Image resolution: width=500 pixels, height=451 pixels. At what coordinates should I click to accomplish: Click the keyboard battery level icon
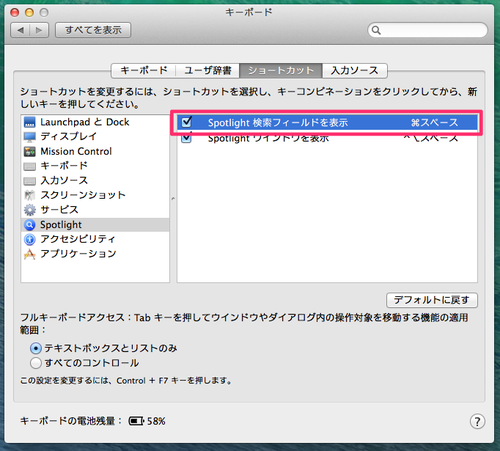pyautogui.click(x=136, y=421)
